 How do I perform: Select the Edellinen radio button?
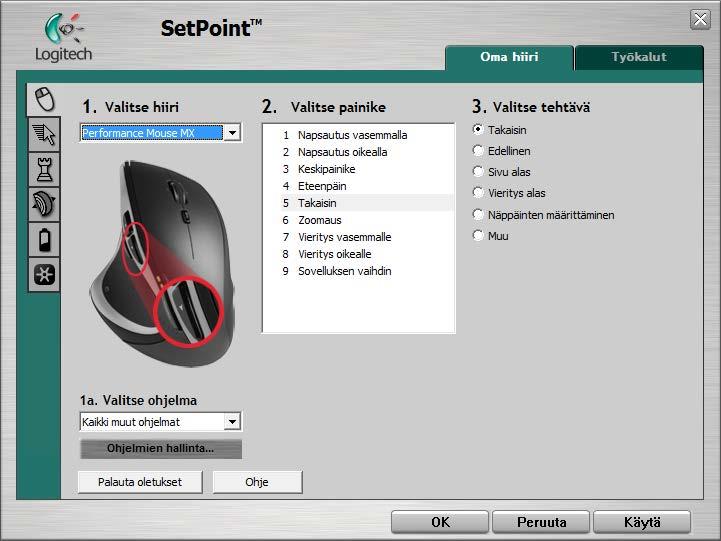point(478,150)
